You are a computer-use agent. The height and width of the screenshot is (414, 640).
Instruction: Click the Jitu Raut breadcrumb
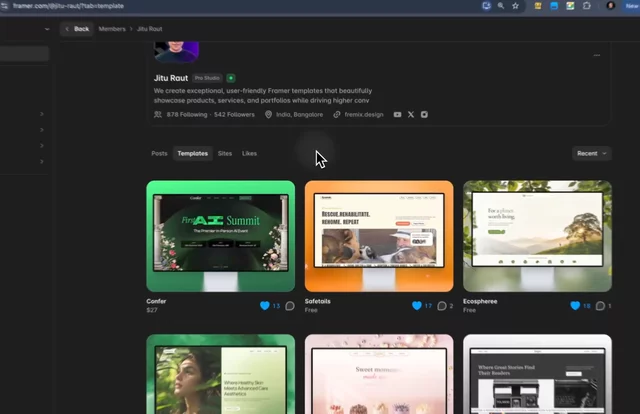(149, 29)
